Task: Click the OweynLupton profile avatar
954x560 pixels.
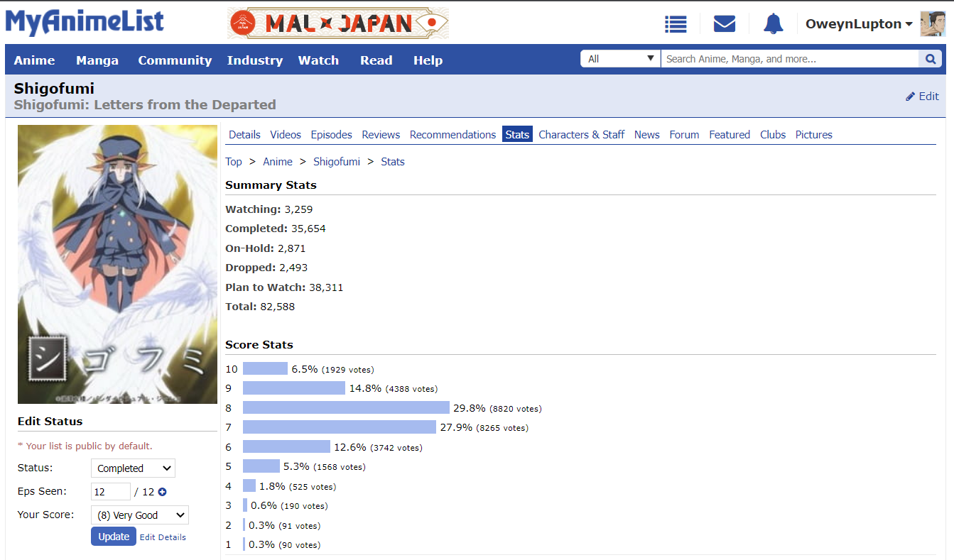Action: click(931, 24)
